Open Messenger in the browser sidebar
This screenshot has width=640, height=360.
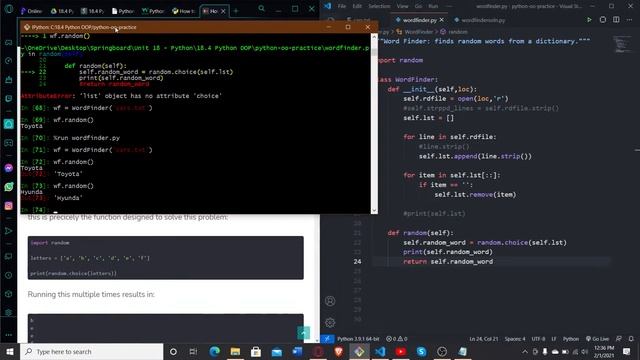9,168
